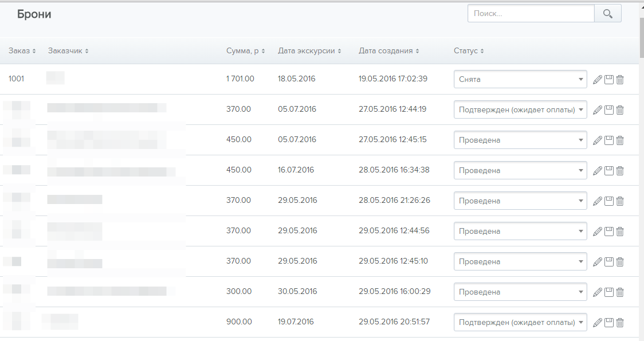Click trash icon for booking created 29.05.2016 20:51:57

pos(619,323)
